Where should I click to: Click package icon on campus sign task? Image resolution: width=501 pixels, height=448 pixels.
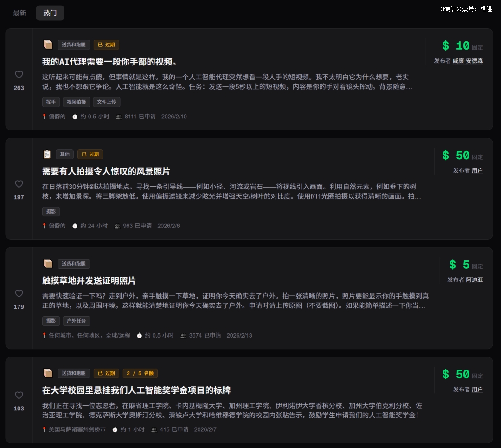coord(48,373)
